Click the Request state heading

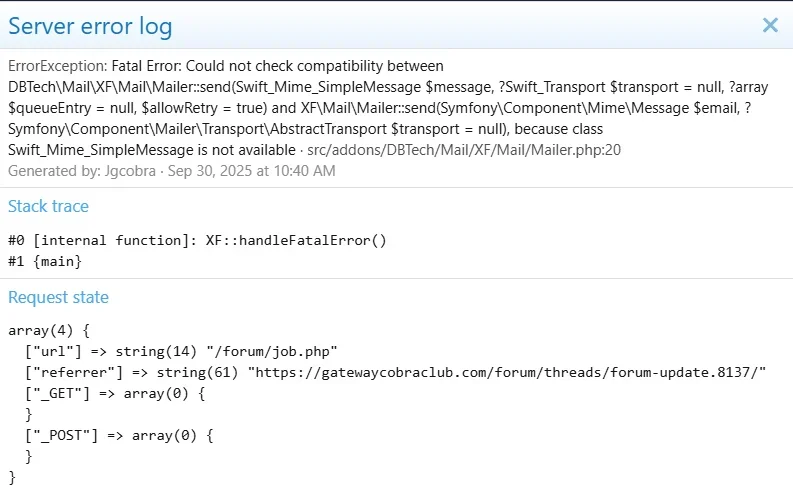click(x=58, y=297)
